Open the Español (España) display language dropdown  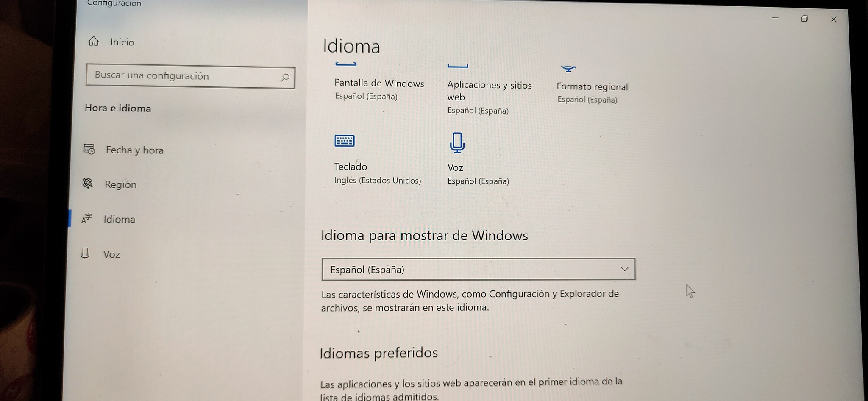click(479, 269)
